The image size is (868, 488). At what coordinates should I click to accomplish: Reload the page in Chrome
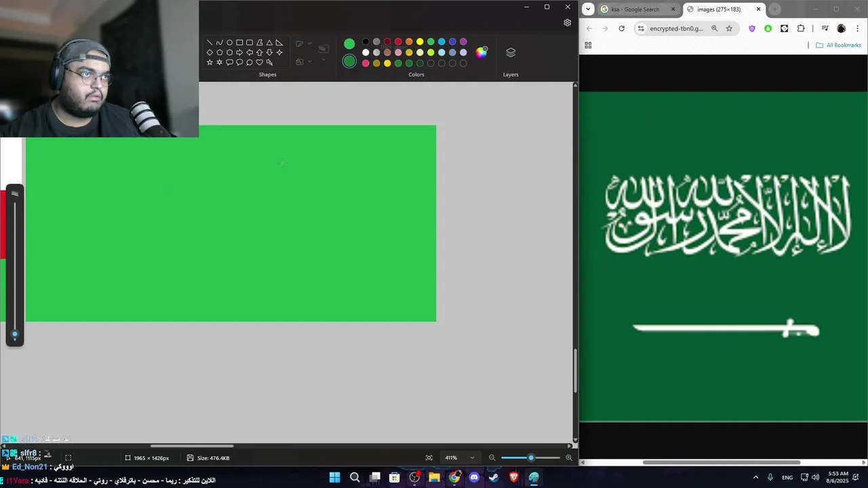(x=621, y=28)
